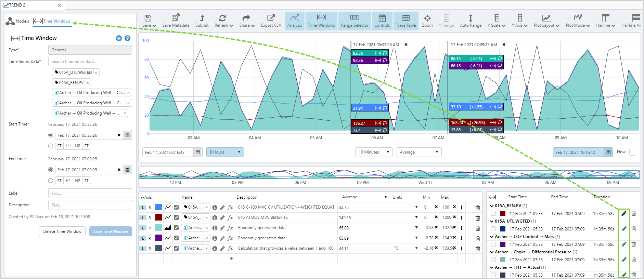Screen dimensions: 644x279
Task: Click the Export CSV toolbar icon
Action: (271, 21)
